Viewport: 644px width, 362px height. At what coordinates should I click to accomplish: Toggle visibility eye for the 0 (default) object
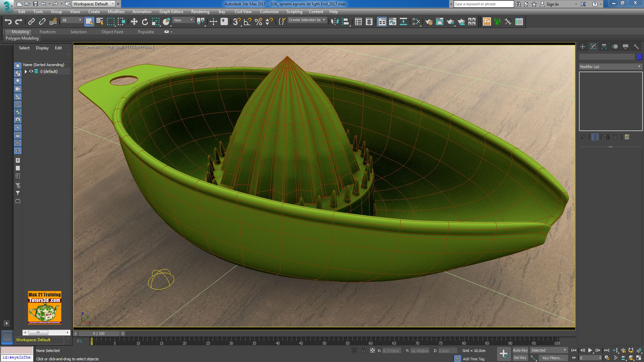[x=31, y=71]
